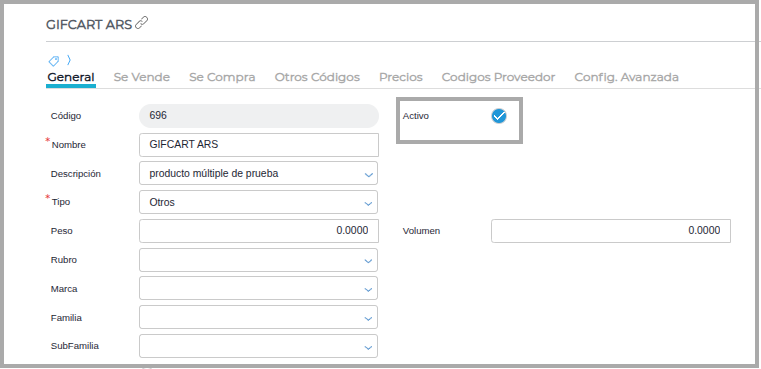Click the SubFamilia label

click(75, 346)
